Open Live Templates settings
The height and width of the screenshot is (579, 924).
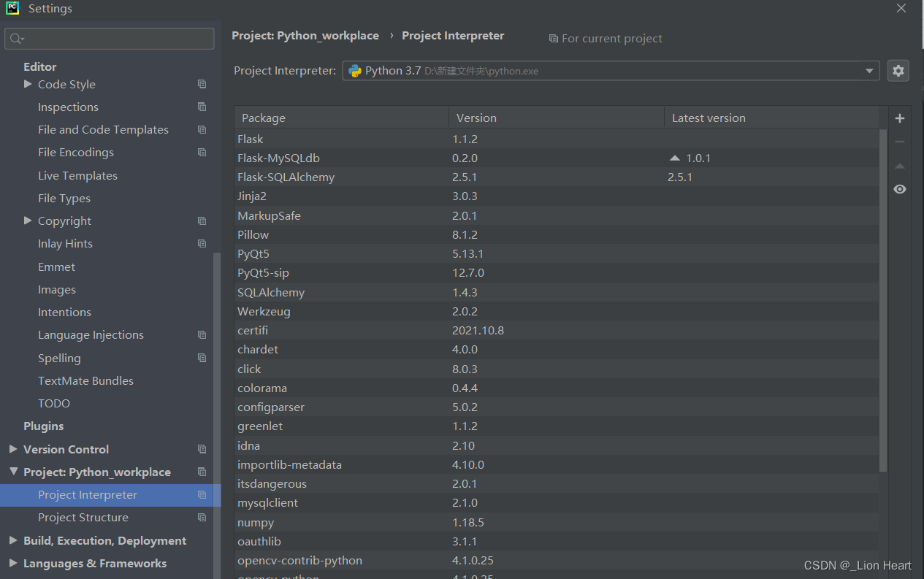[77, 175]
